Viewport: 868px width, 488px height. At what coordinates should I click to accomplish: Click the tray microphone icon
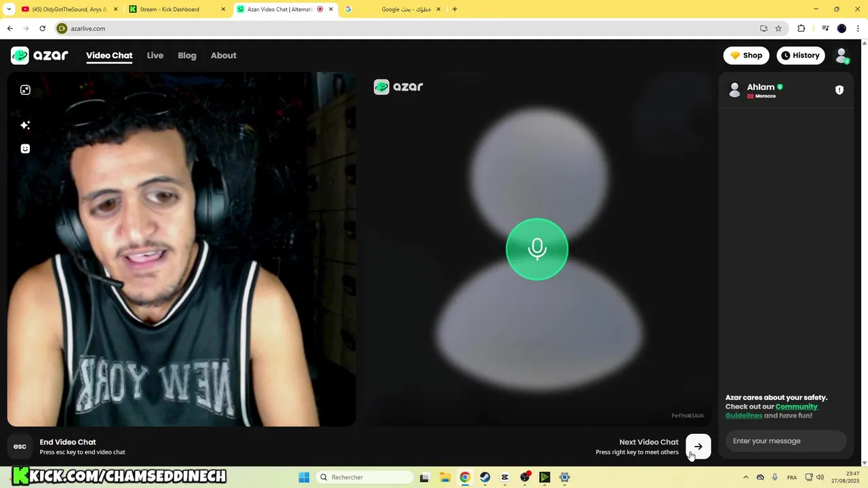[775, 477]
